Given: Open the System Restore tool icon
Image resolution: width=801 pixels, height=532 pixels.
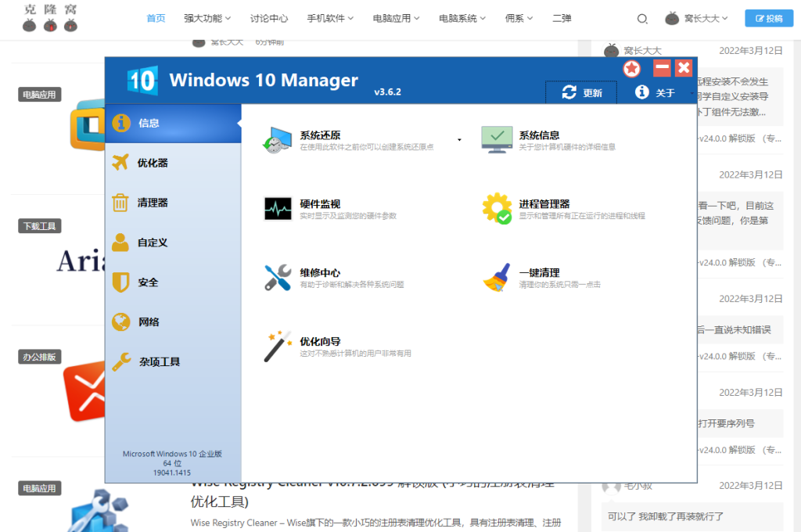Looking at the screenshot, I should click(278, 141).
